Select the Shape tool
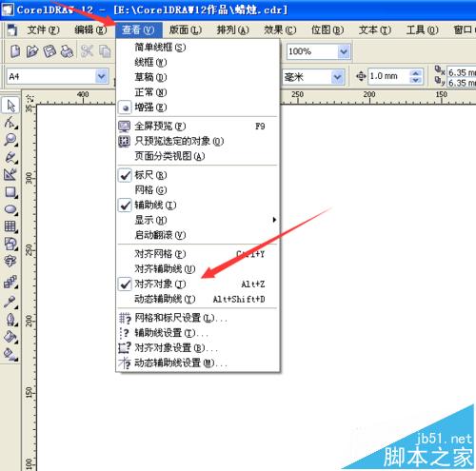The height and width of the screenshot is (471, 476). pos(10,122)
